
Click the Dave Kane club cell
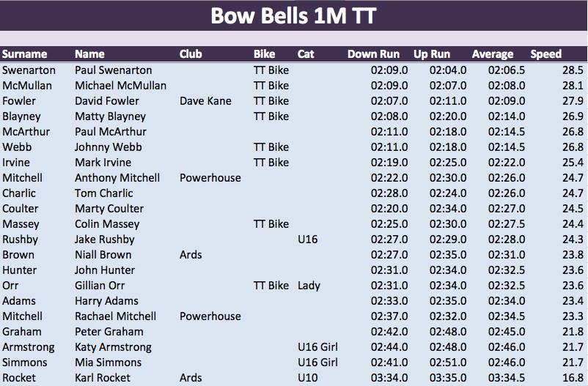(x=205, y=101)
